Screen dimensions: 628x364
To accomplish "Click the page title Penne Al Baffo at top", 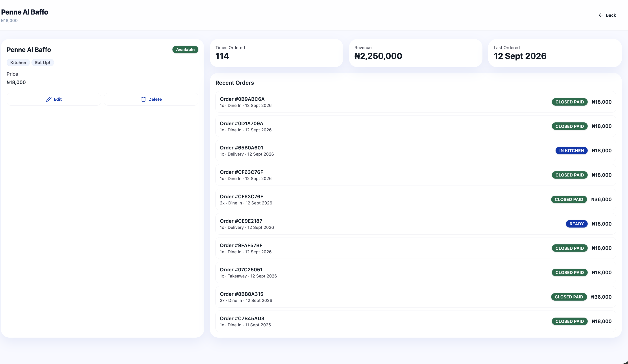I will click(25, 12).
